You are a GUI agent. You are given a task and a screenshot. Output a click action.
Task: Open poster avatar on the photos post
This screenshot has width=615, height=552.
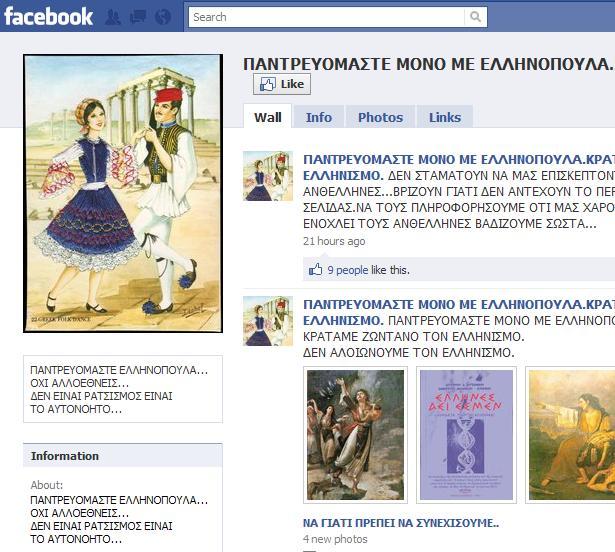268,321
